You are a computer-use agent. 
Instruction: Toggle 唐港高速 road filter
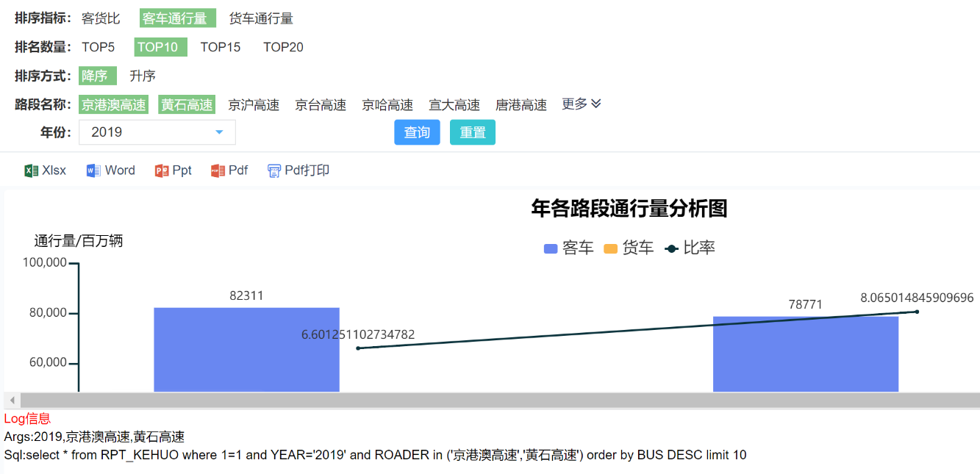click(x=521, y=104)
